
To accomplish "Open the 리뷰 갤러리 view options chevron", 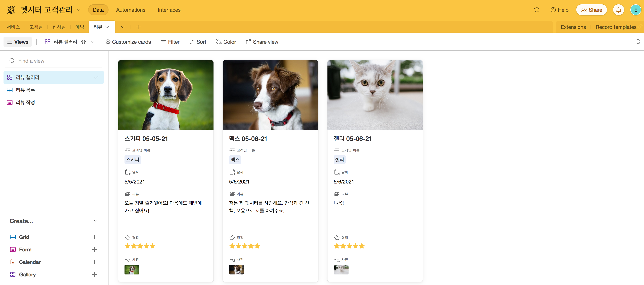I will coord(93,42).
